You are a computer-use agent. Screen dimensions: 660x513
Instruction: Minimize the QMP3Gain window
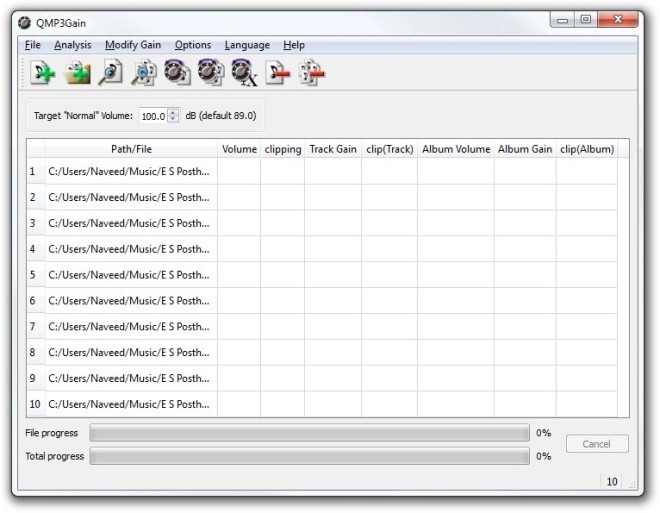tap(562, 19)
